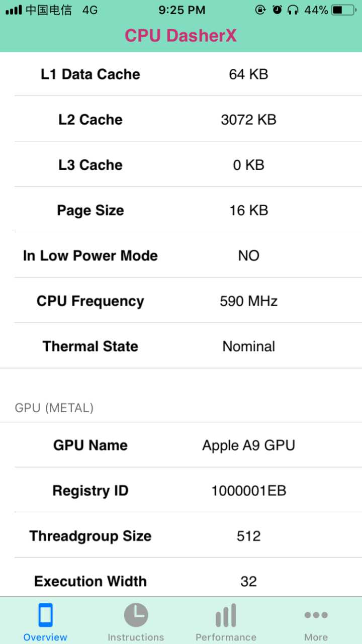This screenshot has height=644, width=362.
Task: Switch to the Performance tab
Action: pyautogui.click(x=226, y=621)
